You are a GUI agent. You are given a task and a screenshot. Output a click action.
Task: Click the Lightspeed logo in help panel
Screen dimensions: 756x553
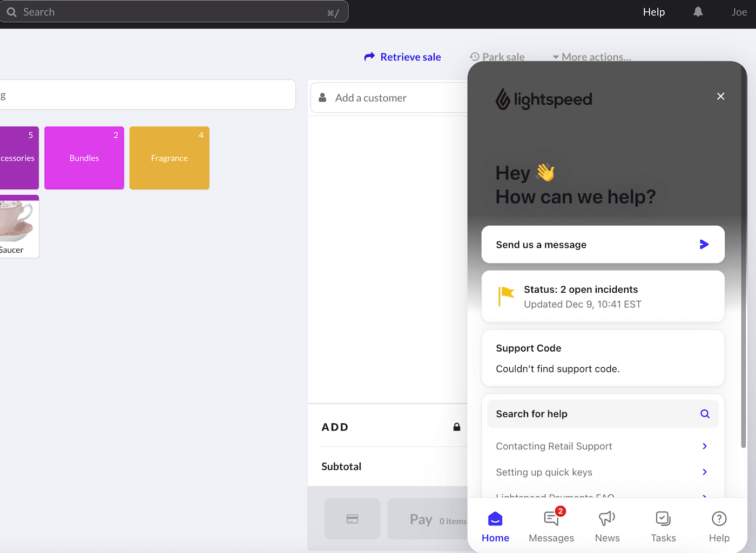544,99
